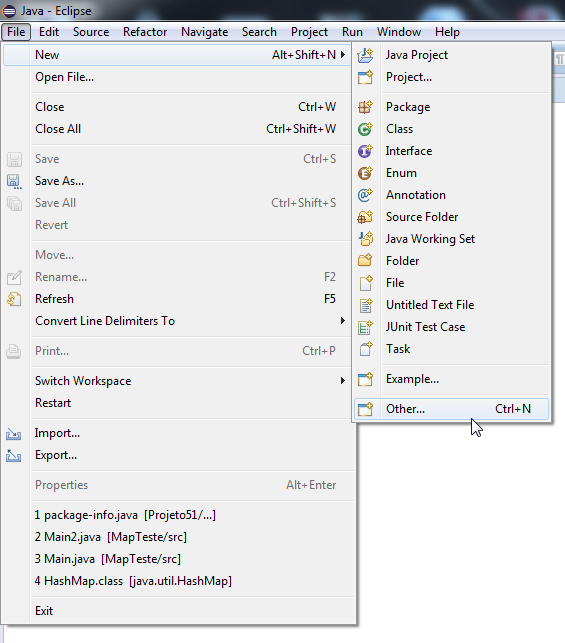Click the Other... wizard icon
565x643 pixels.
(365, 409)
